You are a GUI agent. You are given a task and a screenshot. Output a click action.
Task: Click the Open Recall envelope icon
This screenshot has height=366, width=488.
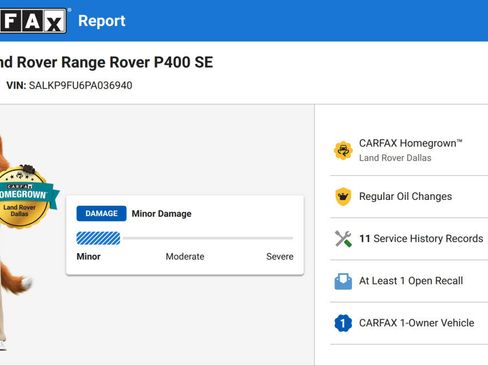pyautogui.click(x=343, y=281)
